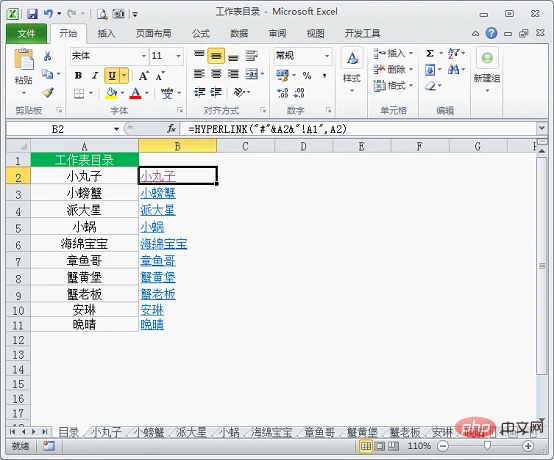Apply comma style number format
554x460 pixels.
(x=324, y=75)
